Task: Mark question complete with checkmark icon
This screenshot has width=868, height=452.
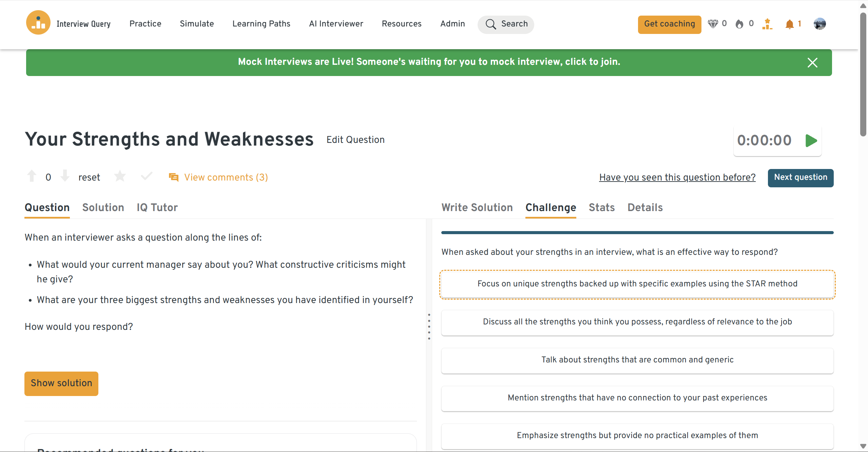Action: (147, 176)
